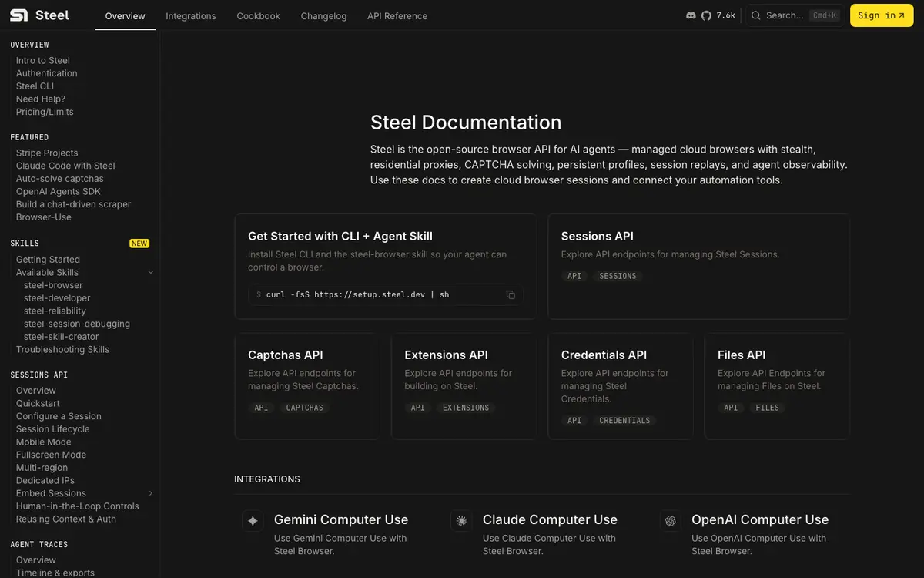Go to Pricing/Limits page
This screenshot has width=924, height=578.
[x=45, y=112]
